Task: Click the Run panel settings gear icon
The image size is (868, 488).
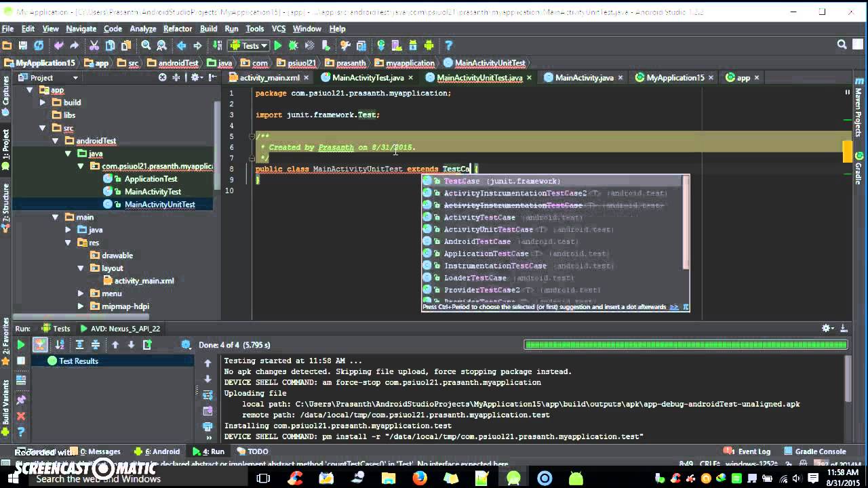Action: tap(827, 328)
